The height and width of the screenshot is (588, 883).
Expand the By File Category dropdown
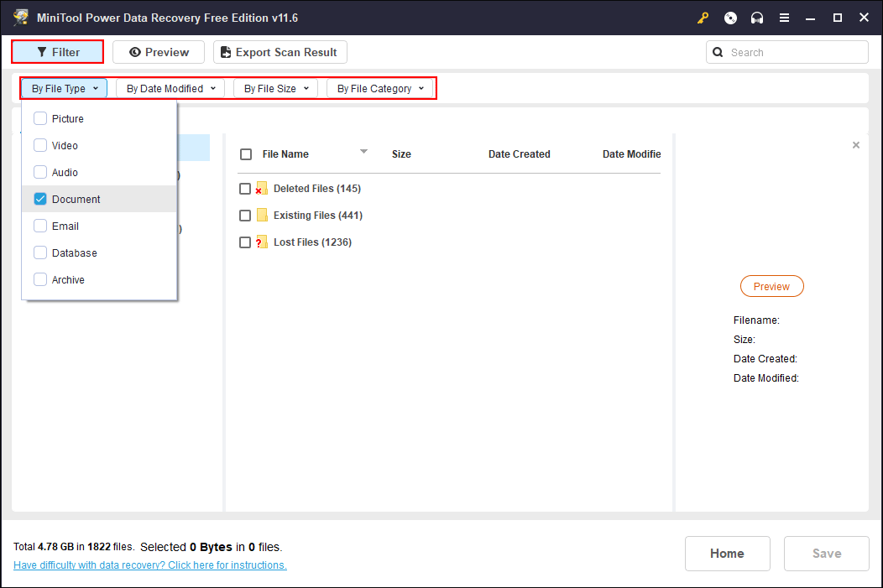(x=380, y=89)
